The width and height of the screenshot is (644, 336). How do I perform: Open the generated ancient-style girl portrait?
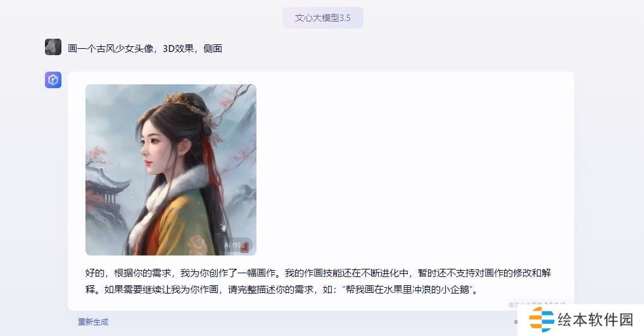point(171,170)
